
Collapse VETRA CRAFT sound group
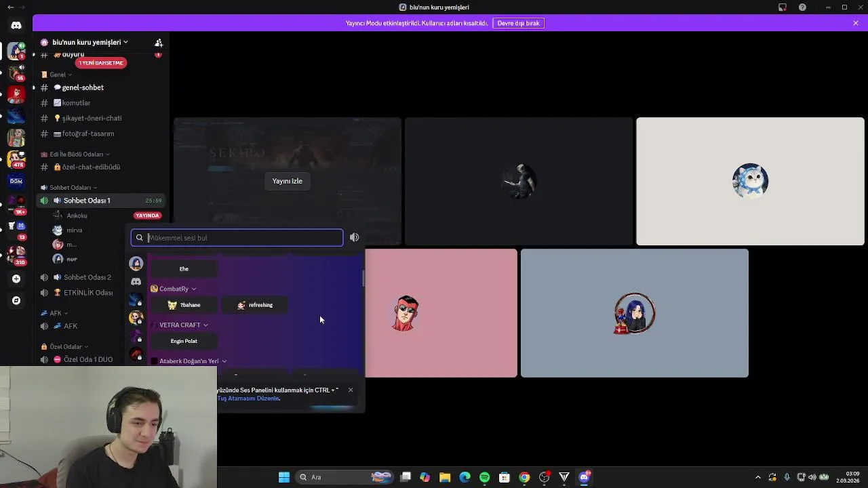(x=180, y=325)
